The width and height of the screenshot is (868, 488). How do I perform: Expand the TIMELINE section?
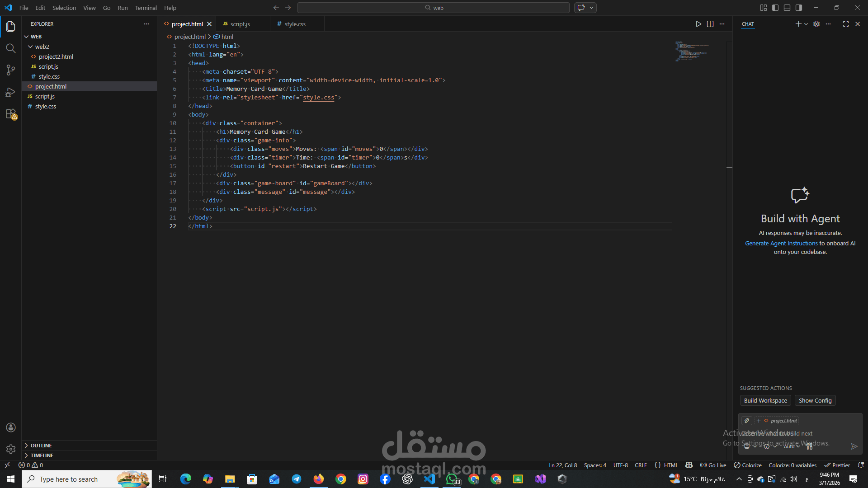click(42, 455)
